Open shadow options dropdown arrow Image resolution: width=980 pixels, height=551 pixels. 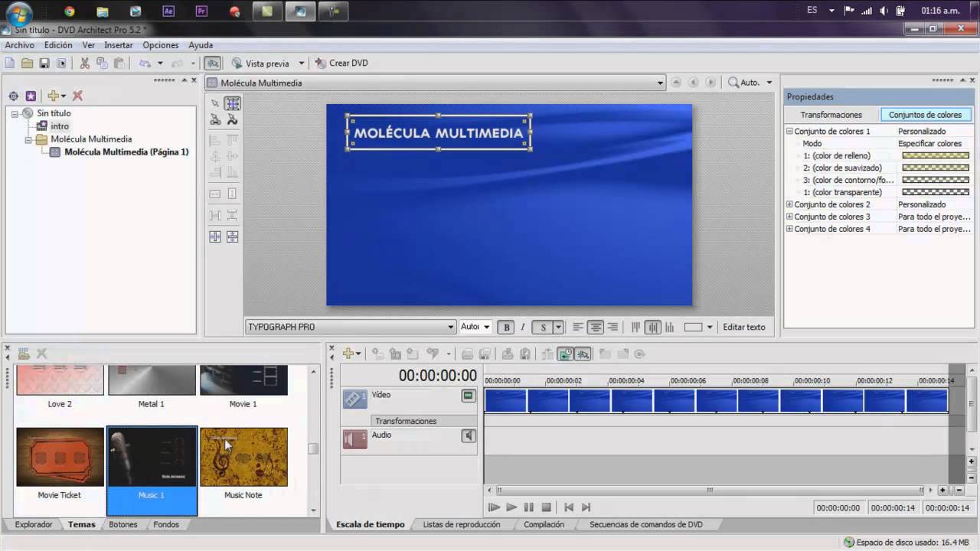coord(558,328)
